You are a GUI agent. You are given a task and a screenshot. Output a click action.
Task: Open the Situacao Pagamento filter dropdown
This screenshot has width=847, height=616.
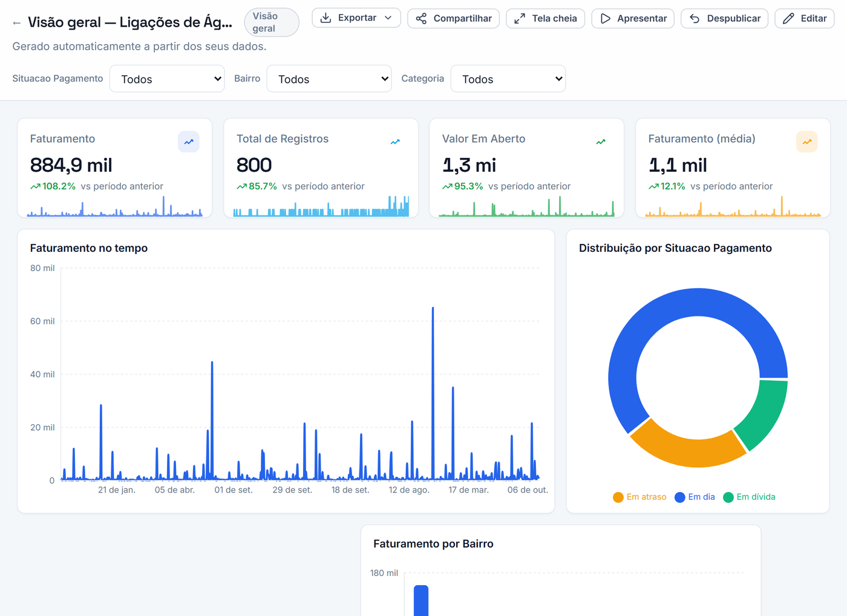(167, 79)
